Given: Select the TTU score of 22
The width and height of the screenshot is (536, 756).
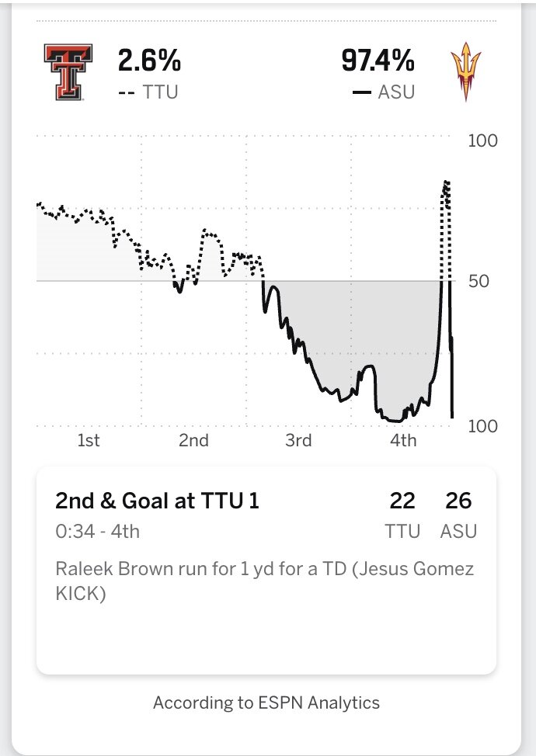Looking at the screenshot, I should click(402, 501).
